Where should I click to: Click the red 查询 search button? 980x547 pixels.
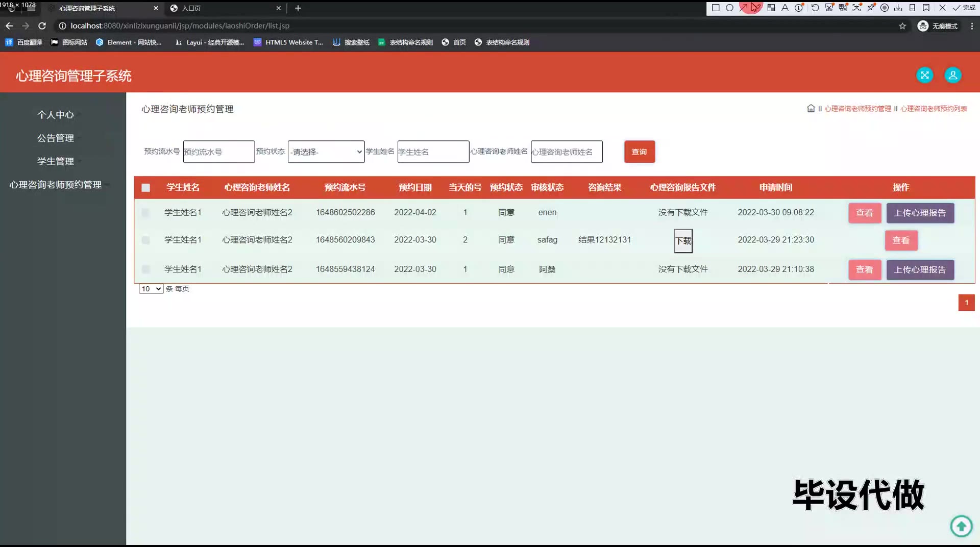click(x=639, y=152)
